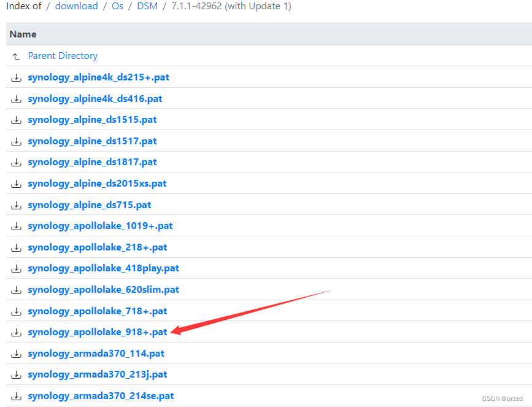The width and height of the screenshot is (532, 407).
Task: Open synology_alpine_ds1817.pat link
Action: click(x=92, y=162)
